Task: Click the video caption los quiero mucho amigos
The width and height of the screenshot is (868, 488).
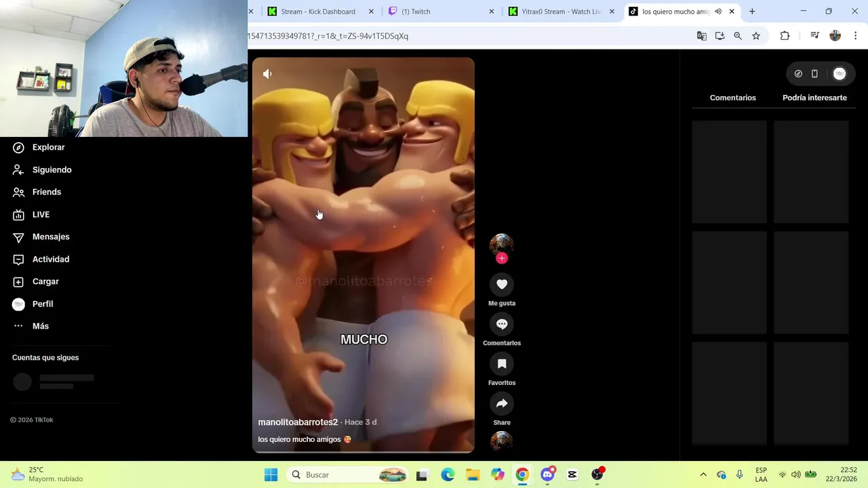Action: 304,439
